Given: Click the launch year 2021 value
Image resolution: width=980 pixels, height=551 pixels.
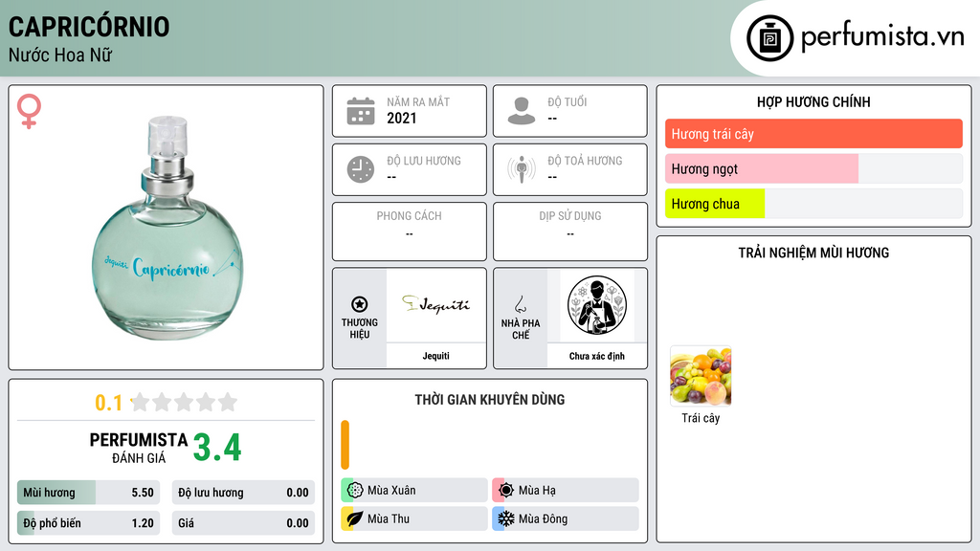Looking at the screenshot, I should click(x=401, y=118).
